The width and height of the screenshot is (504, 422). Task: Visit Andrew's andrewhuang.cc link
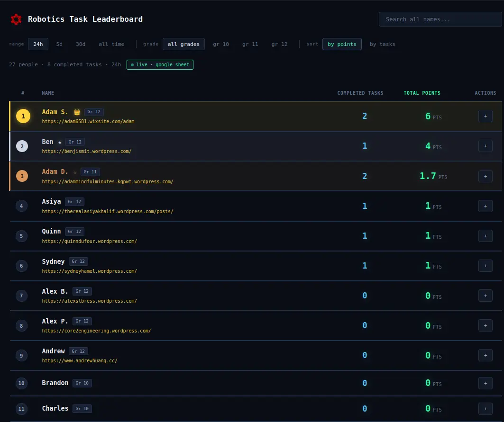click(x=80, y=360)
